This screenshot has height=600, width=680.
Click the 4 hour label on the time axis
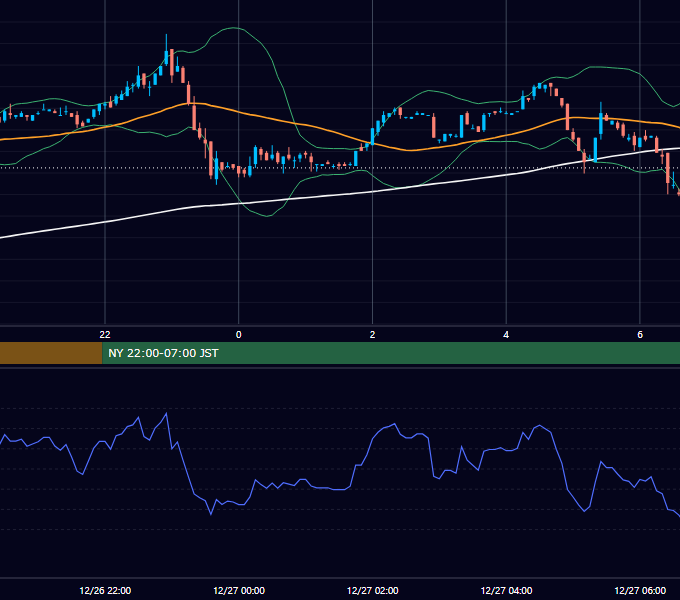tap(506, 334)
